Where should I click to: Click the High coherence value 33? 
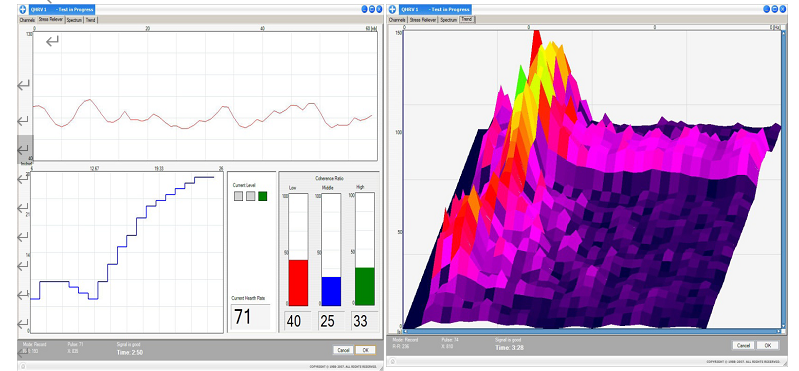[360, 321]
